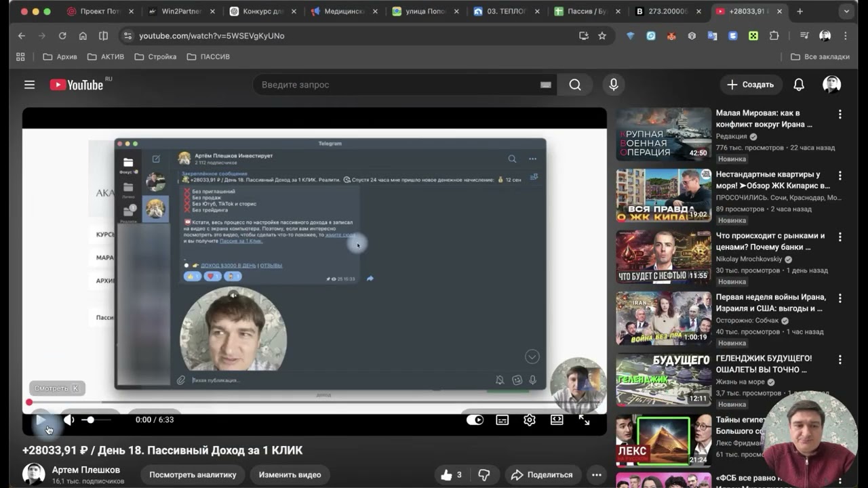Seek on the video progress bar
This screenshot has height=488, width=868.
315,402
